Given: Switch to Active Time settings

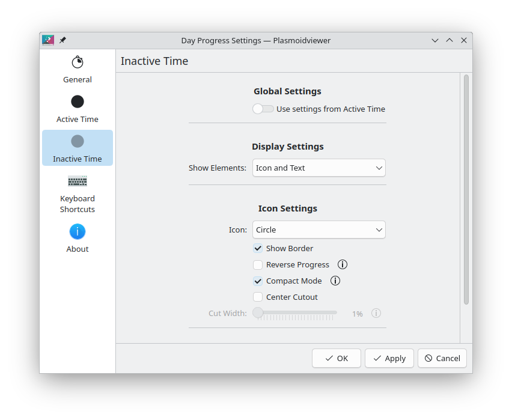Looking at the screenshot, I should pos(78,109).
